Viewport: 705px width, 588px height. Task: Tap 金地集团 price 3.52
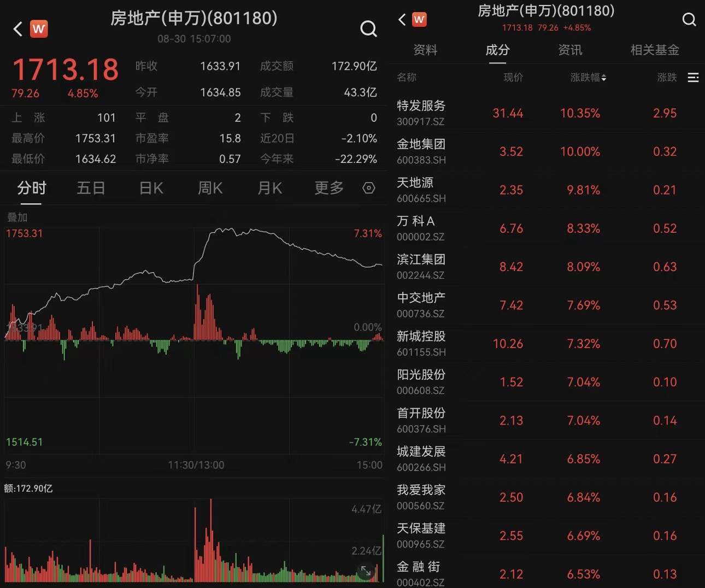point(511,151)
